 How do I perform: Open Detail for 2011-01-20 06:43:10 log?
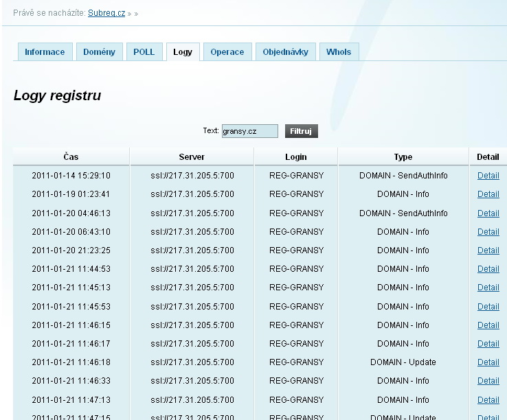click(488, 232)
